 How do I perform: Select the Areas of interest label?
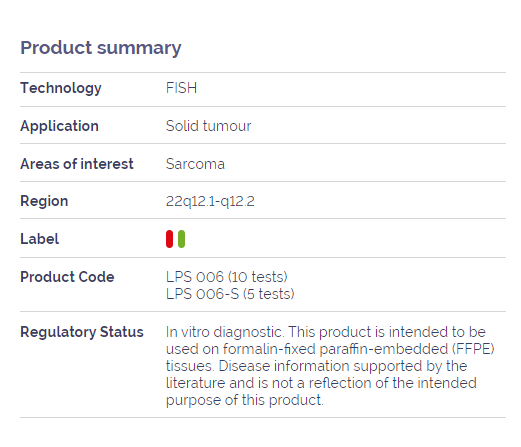(x=77, y=164)
